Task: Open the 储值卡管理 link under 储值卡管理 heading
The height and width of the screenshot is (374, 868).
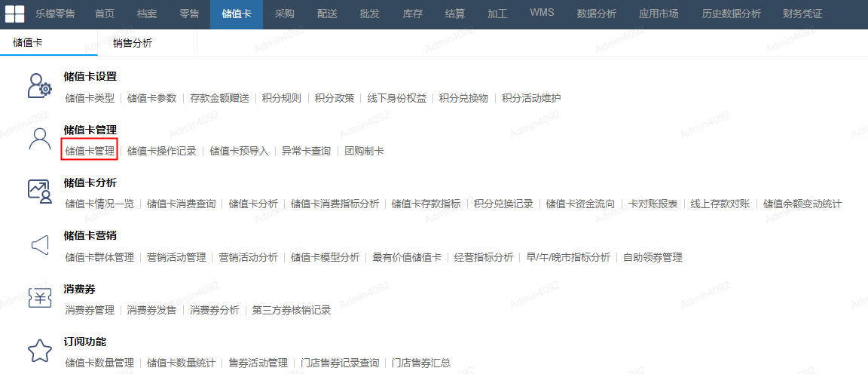Action: pyautogui.click(x=90, y=151)
